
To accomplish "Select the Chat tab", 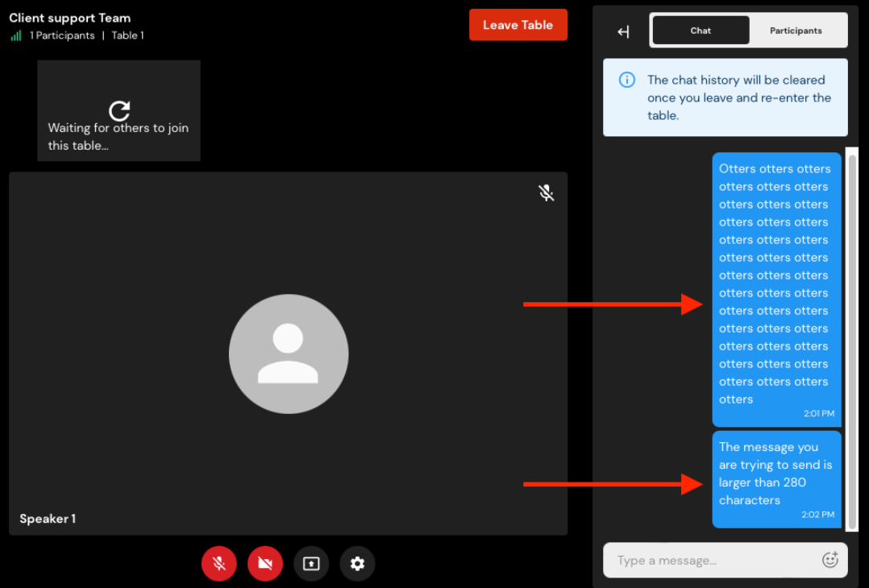I will [x=701, y=31].
